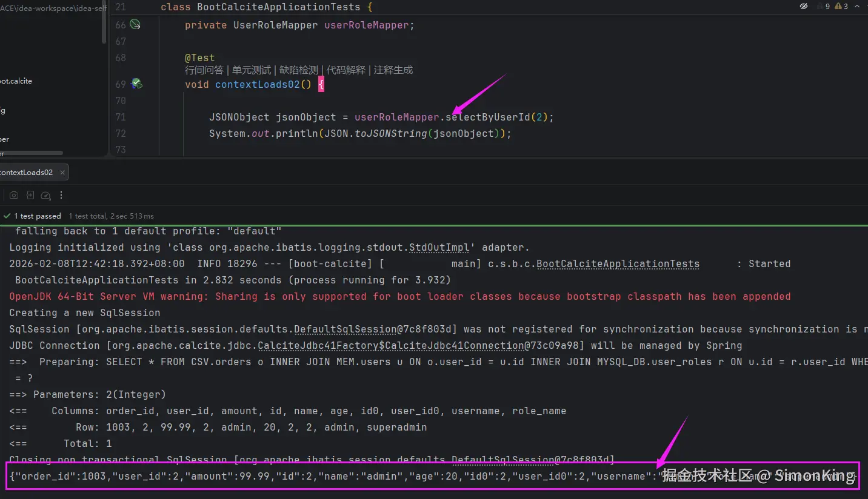
Task: Click the '<== Row: 1003, 2, 99.99' console line
Action: (218, 427)
